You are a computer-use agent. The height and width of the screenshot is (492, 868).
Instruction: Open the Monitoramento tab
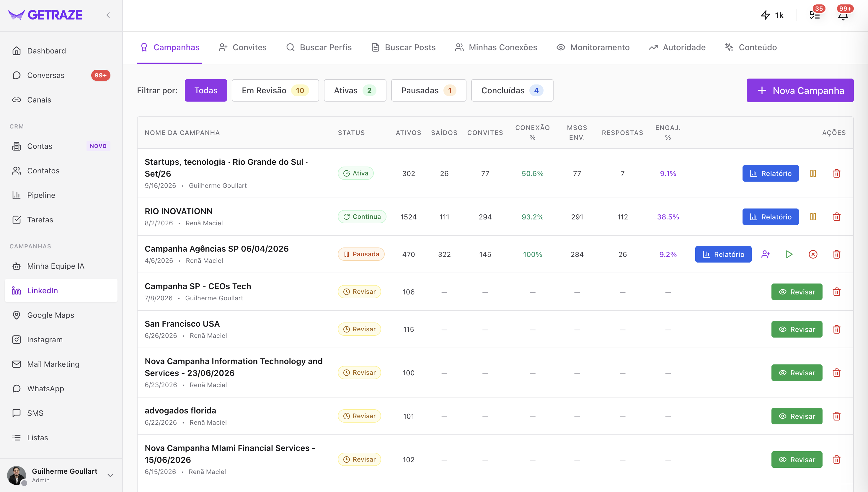[593, 47]
